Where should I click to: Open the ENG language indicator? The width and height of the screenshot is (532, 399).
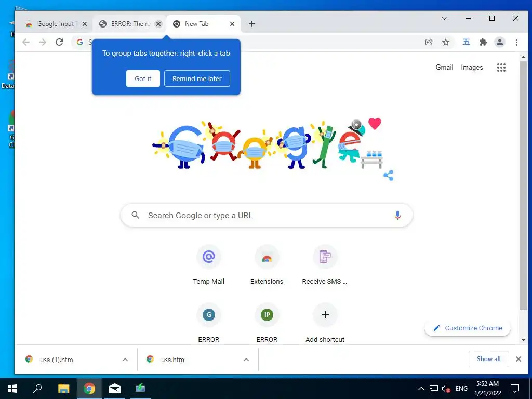pos(461,389)
